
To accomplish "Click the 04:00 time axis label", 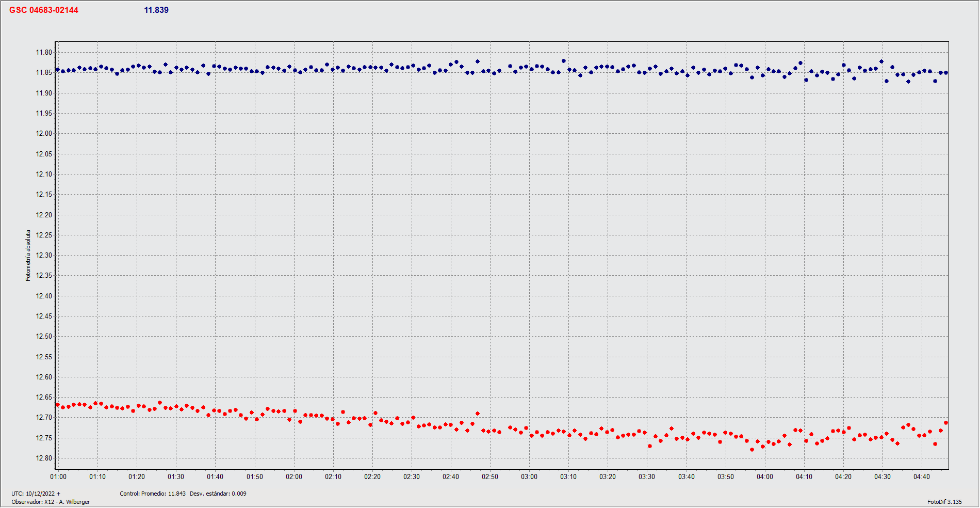I will click(765, 477).
